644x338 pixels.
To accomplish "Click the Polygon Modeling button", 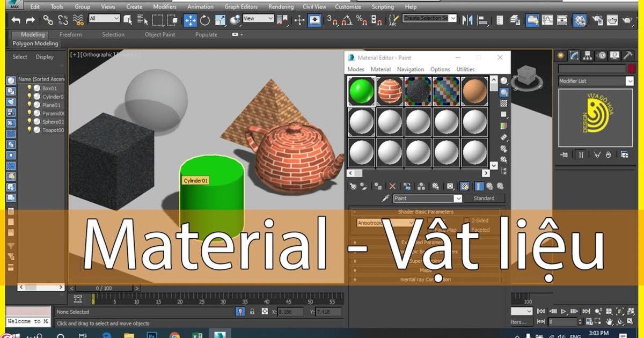I will coord(35,43).
